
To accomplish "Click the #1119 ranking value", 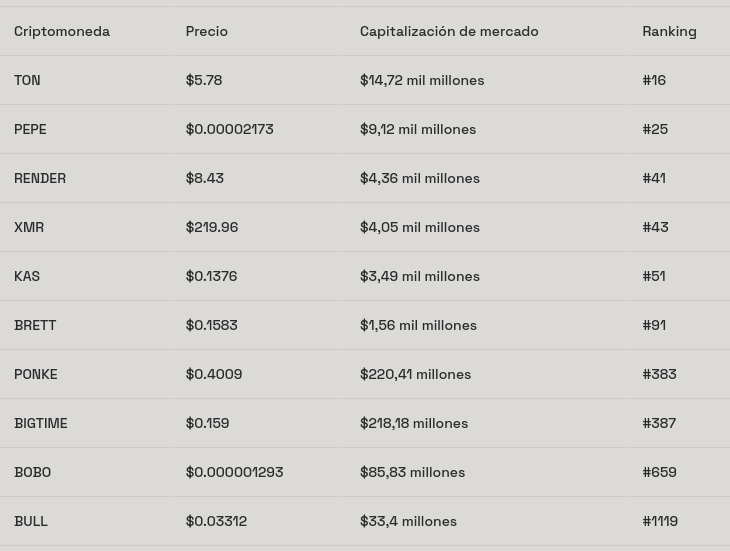I will pyautogui.click(x=660, y=521).
